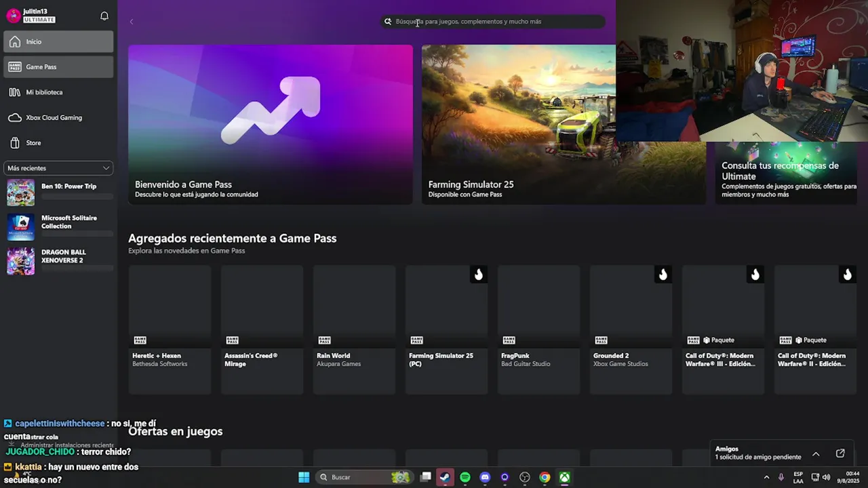
Task: Open Grounded 2 game card
Action: click(x=631, y=329)
